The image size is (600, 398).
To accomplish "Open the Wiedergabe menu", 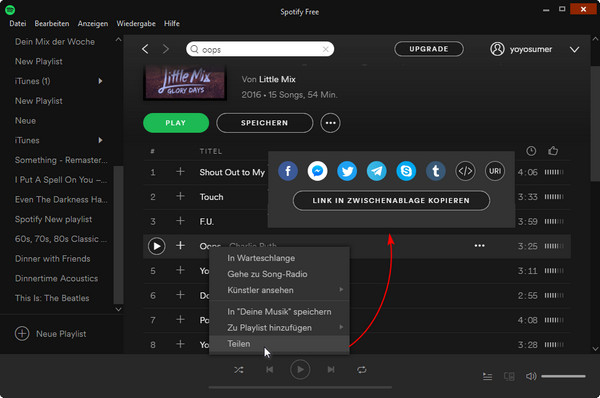I will click(136, 23).
